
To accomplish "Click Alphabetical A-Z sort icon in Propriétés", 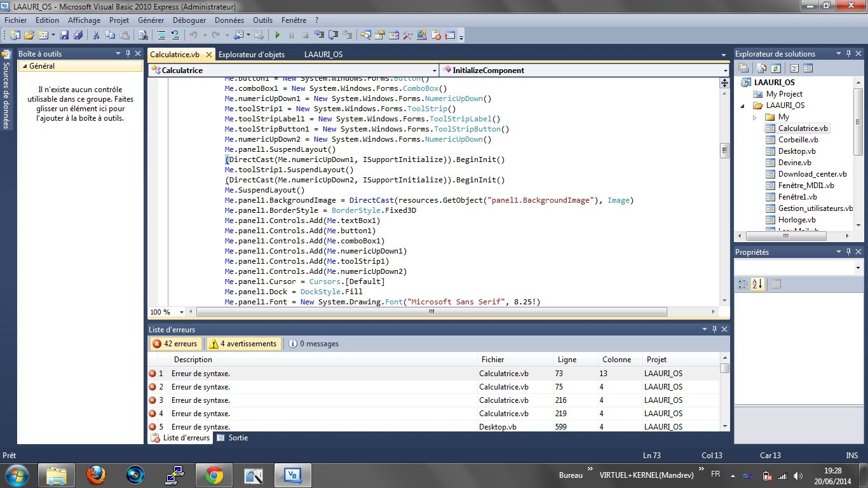I will (x=757, y=284).
